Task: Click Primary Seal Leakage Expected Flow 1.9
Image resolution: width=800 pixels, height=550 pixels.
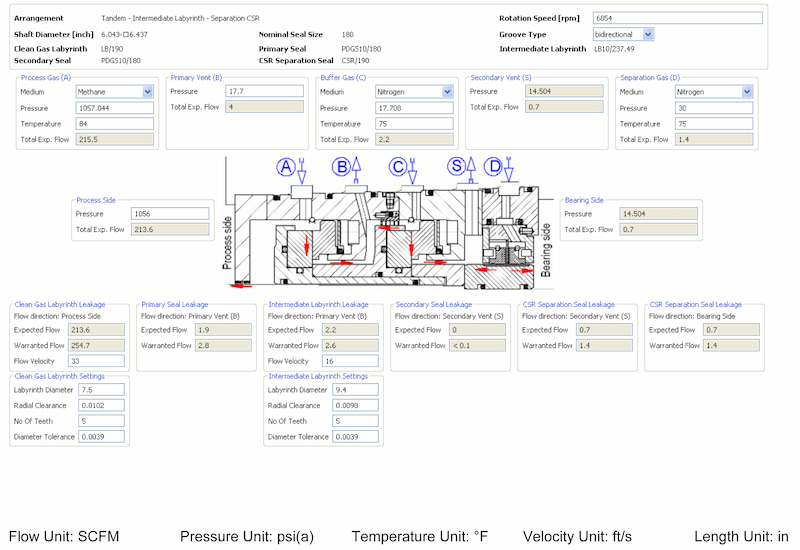Action: tap(223, 330)
